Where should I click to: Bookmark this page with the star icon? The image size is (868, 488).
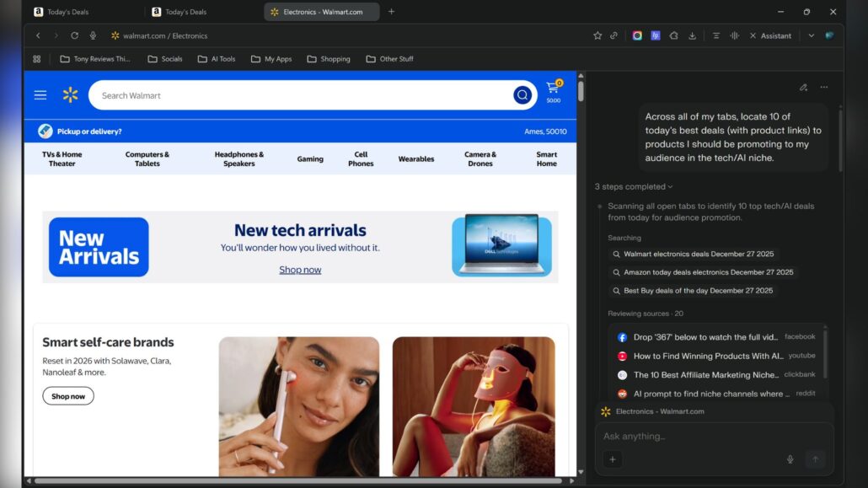point(597,35)
